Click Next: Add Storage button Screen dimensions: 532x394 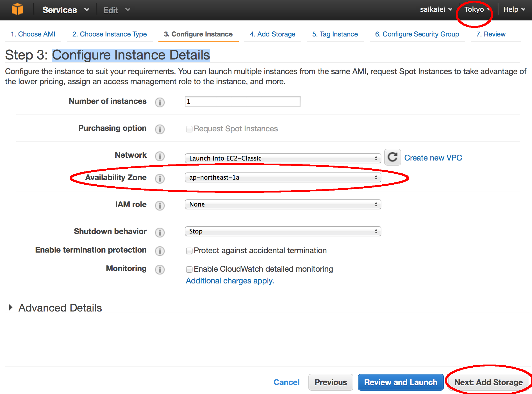(488, 382)
